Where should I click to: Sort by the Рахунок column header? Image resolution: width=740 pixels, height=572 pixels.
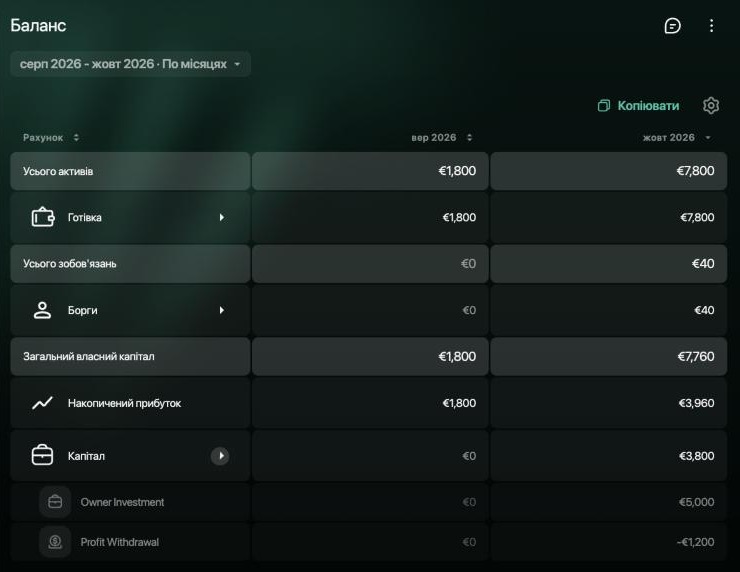[50, 137]
